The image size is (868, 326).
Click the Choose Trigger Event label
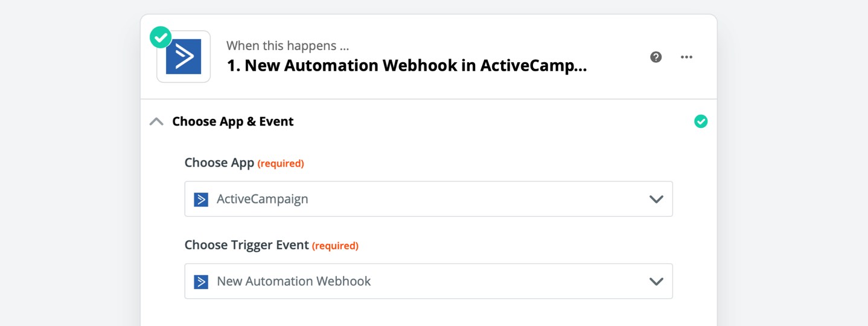click(247, 245)
